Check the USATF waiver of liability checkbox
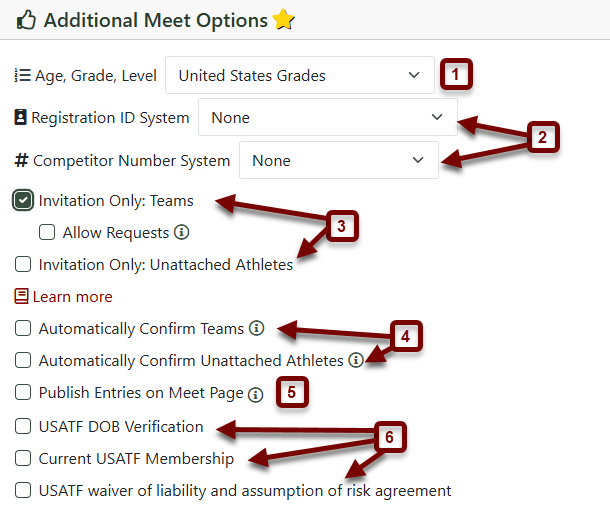This screenshot has width=610, height=505. [23, 490]
